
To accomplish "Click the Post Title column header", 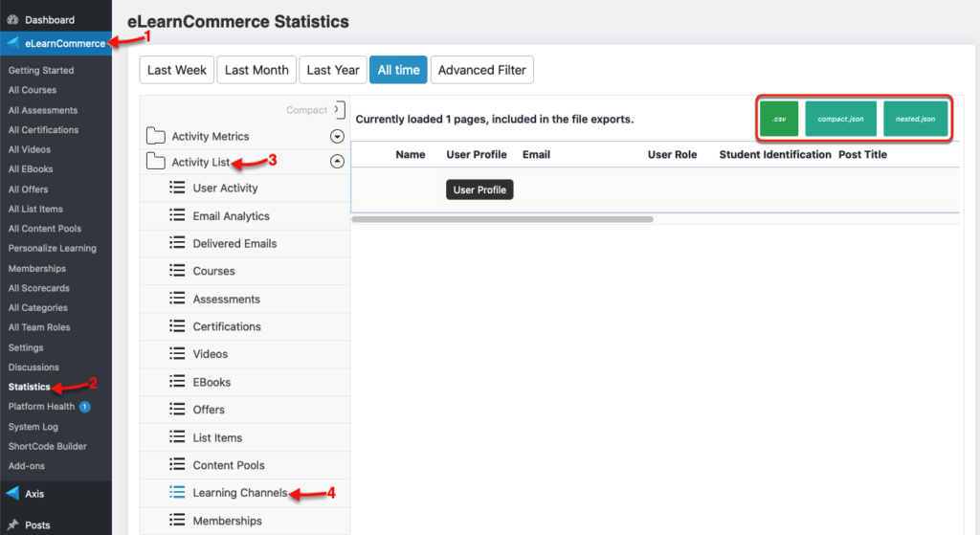I will point(862,154).
